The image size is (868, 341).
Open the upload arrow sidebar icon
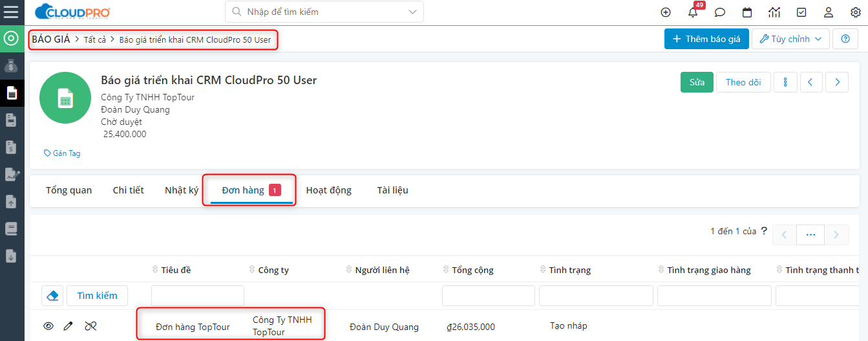[x=11, y=201]
